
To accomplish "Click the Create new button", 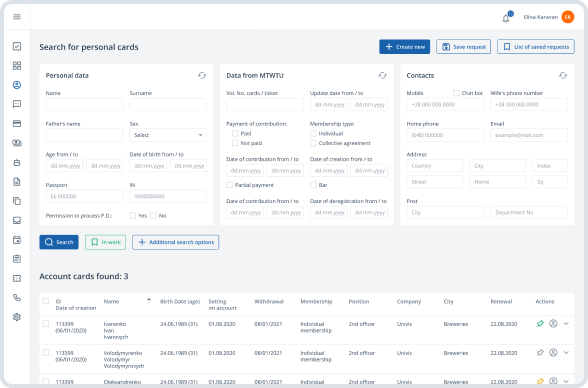I will (x=405, y=47).
